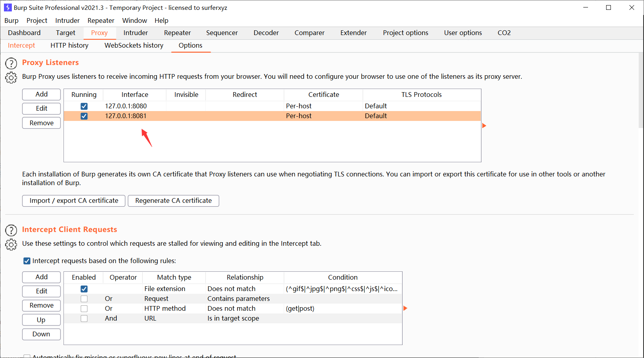Select the 127.0.0.1:8081 listener row
Viewport: 644px width, 358px height.
[x=272, y=116]
